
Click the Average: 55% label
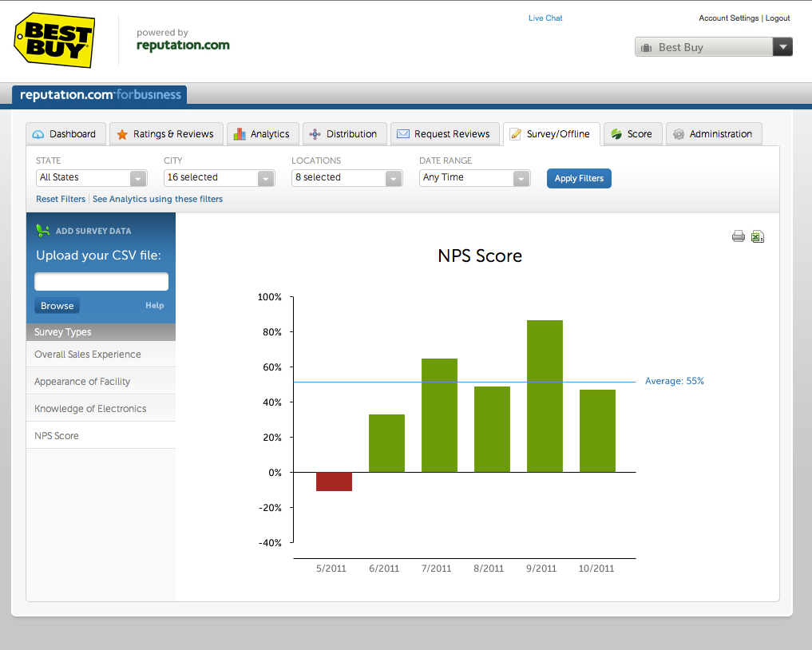[674, 381]
